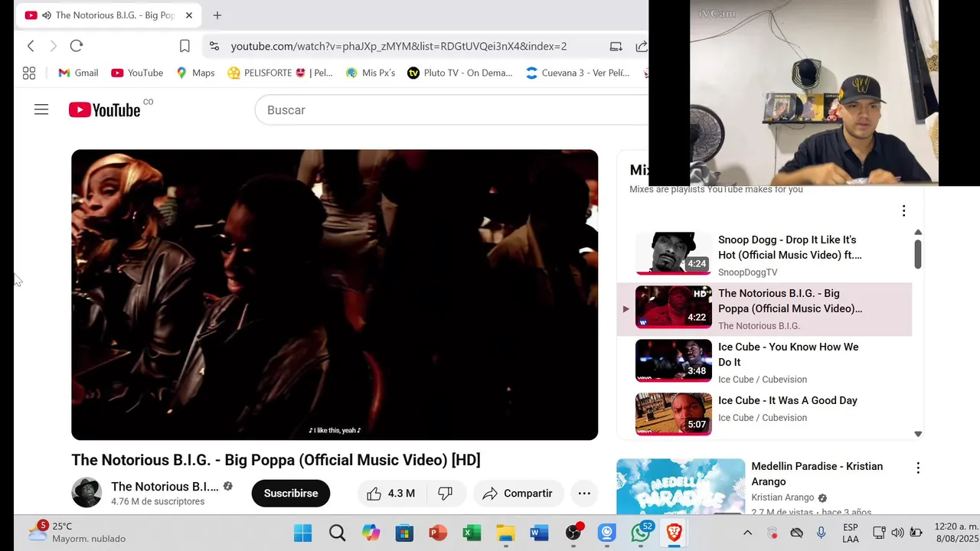The height and width of the screenshot is (551, 980).
Task: Click the Suscribirse button
Action: [x=291, y=494]
